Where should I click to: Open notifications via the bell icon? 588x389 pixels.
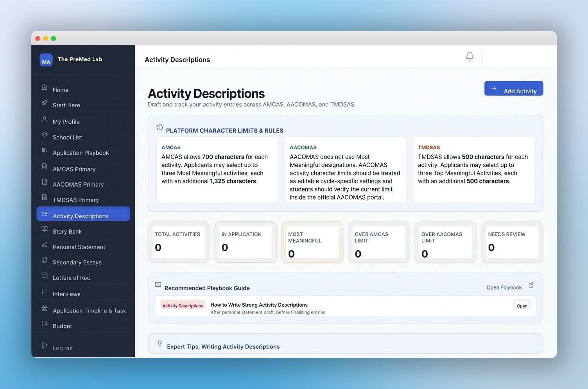click(x=470, y=57)
